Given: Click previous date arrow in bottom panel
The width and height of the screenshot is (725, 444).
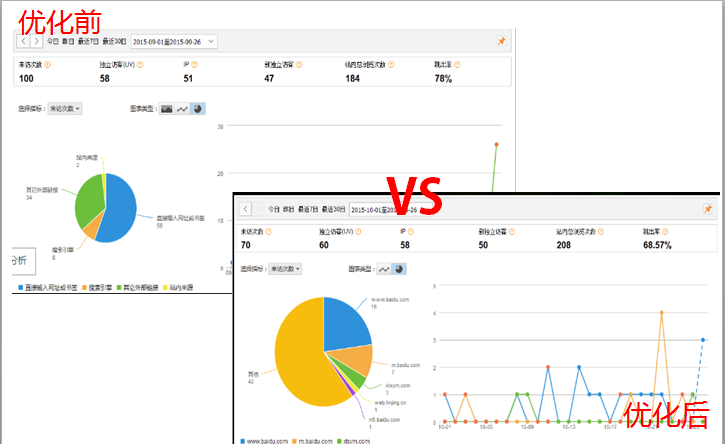Looking at the screenshot, I should point(242,210).
